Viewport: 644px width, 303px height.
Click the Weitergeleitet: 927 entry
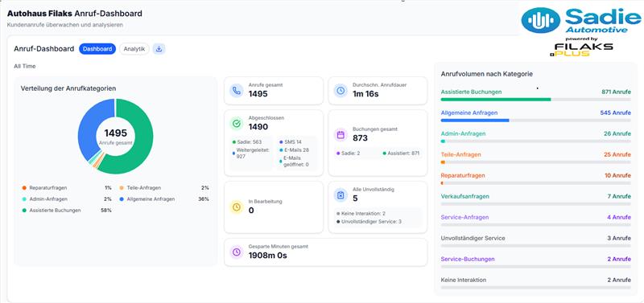point(250,154)
